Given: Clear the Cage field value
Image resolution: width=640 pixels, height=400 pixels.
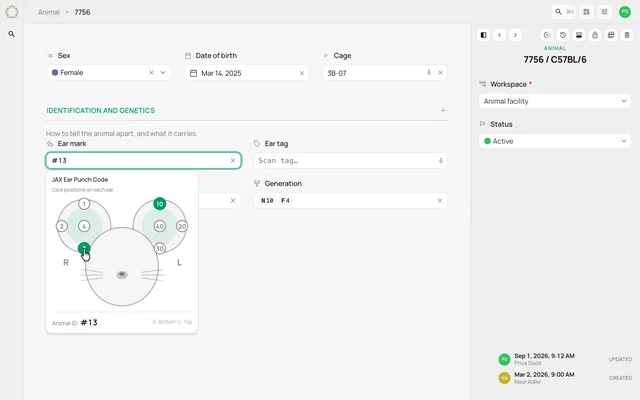Looking at the screenshot, I should coord(440,73).
